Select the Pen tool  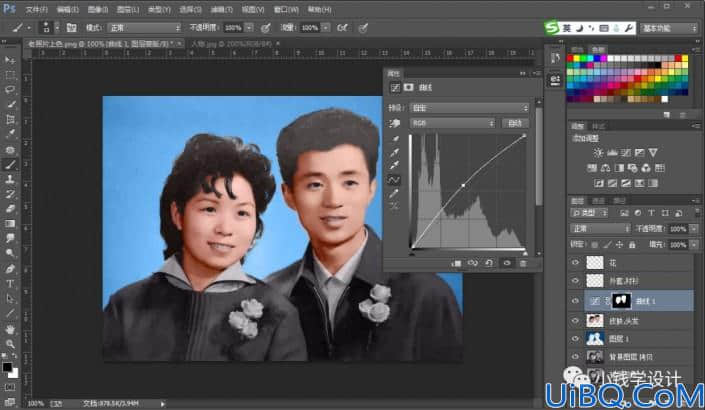[9, 269]
